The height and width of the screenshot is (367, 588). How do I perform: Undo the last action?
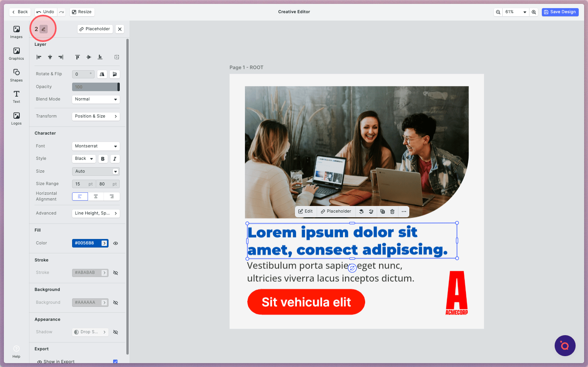coord(46,12)
